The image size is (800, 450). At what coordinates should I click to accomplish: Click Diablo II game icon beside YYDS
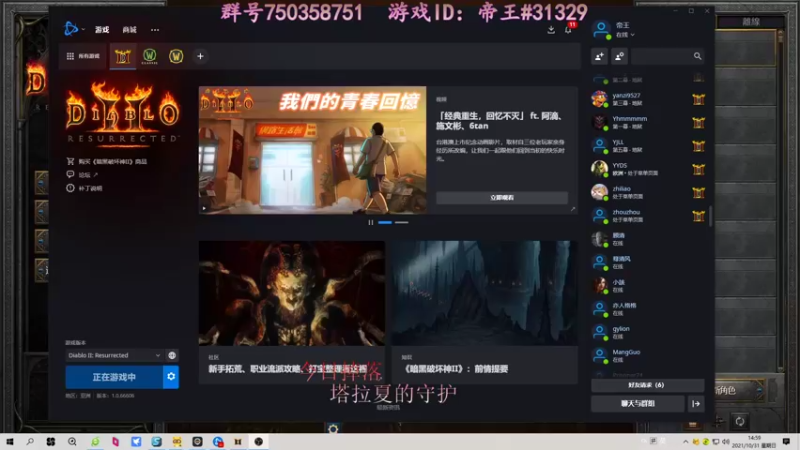point(698,169)
